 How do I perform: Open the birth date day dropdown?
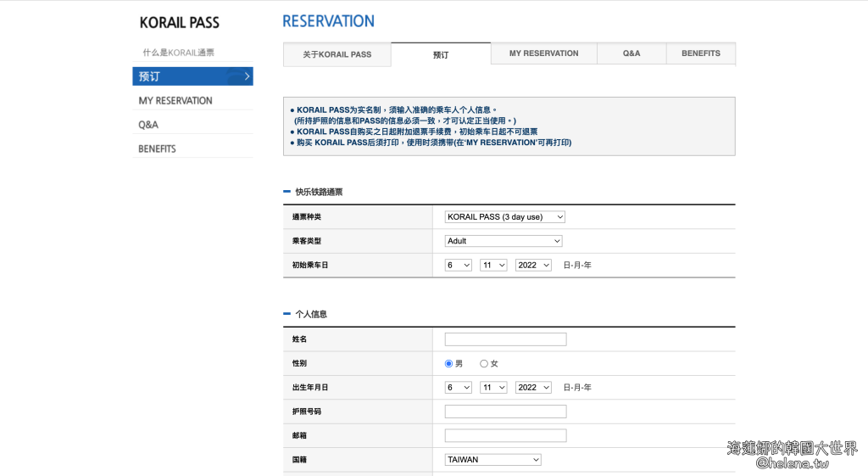[x=459, y=388]
